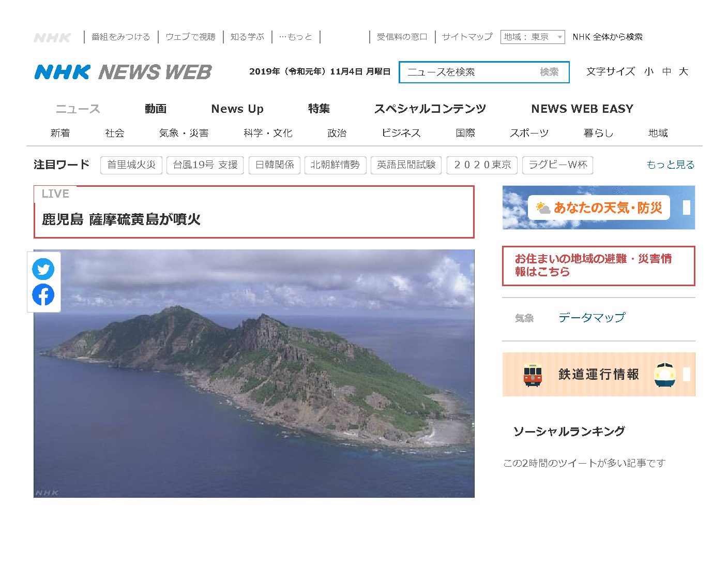The width and height of the screenshot is (728, 563).
Task: Select the 動画 main tab
Action: (156, 109)
